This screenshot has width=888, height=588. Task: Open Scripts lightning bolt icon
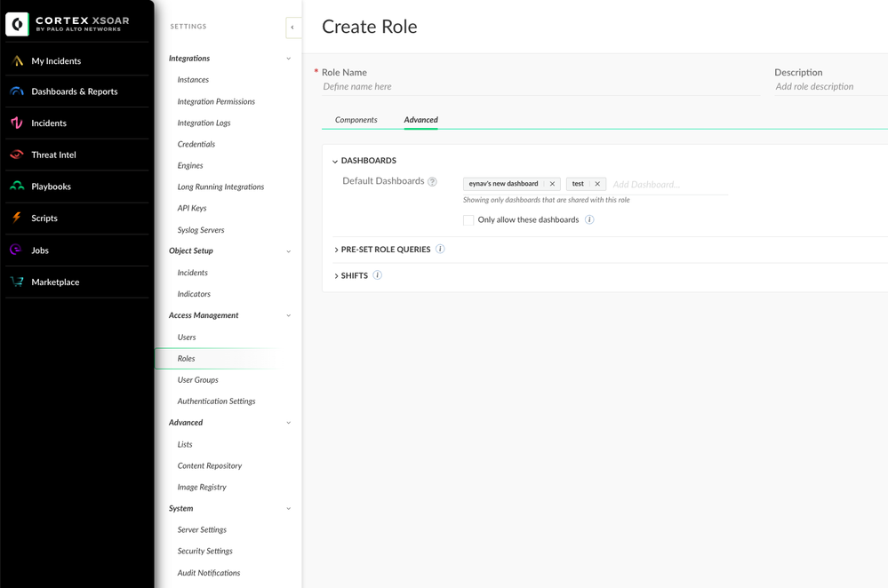click(17, 218)
